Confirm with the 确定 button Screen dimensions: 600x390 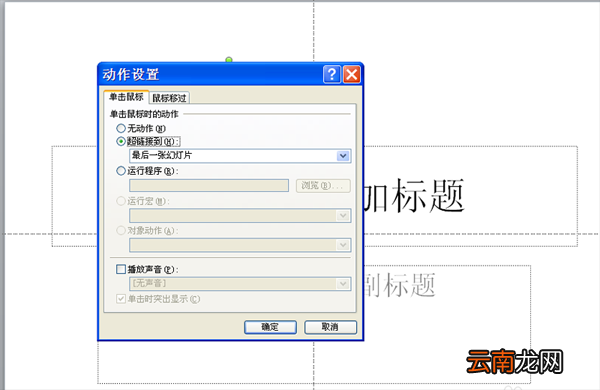click(x=270, y=327)
